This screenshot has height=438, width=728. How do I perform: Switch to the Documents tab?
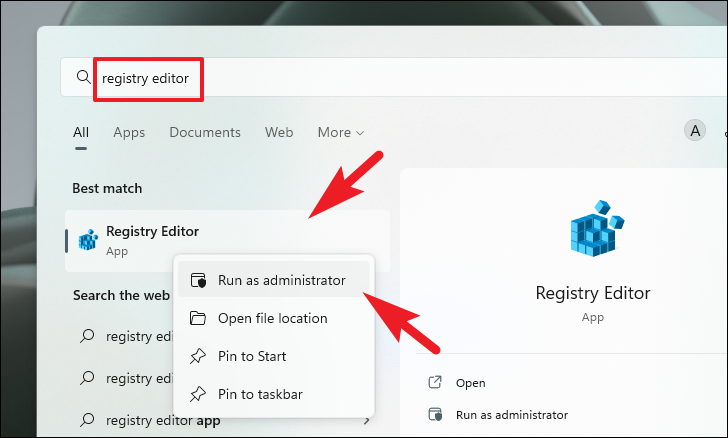coord(205,132)
